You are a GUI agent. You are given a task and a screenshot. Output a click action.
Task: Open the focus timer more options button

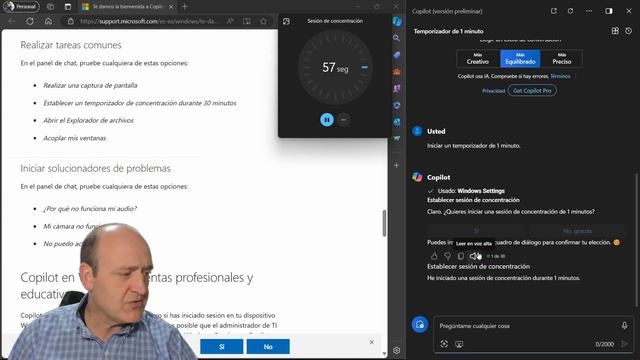click(344, 120)
